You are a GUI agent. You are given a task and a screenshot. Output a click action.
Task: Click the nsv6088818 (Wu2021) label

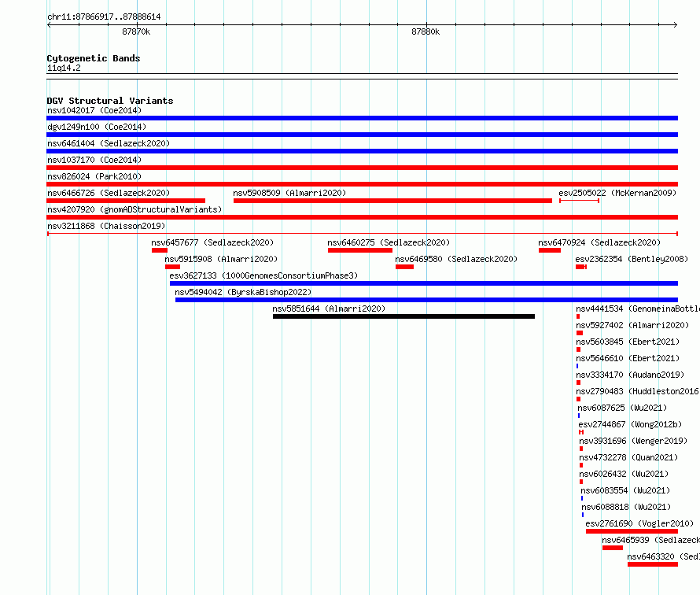tap(626, 507)
